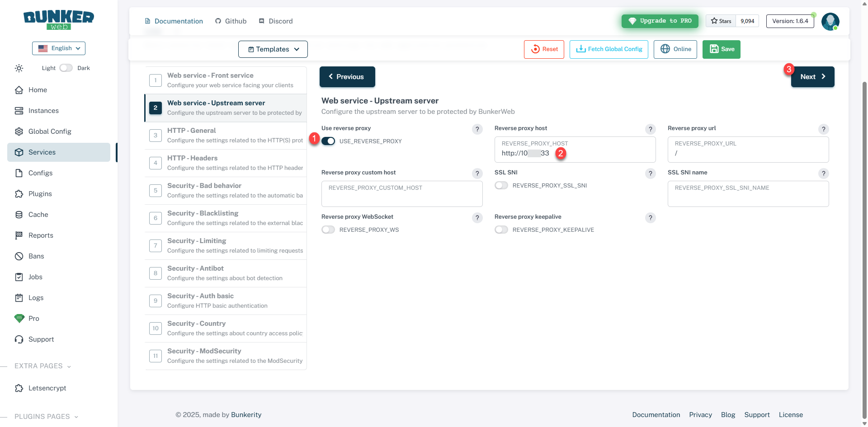
Task: Expand the Templates dropdown
Action: pos(273,49)
